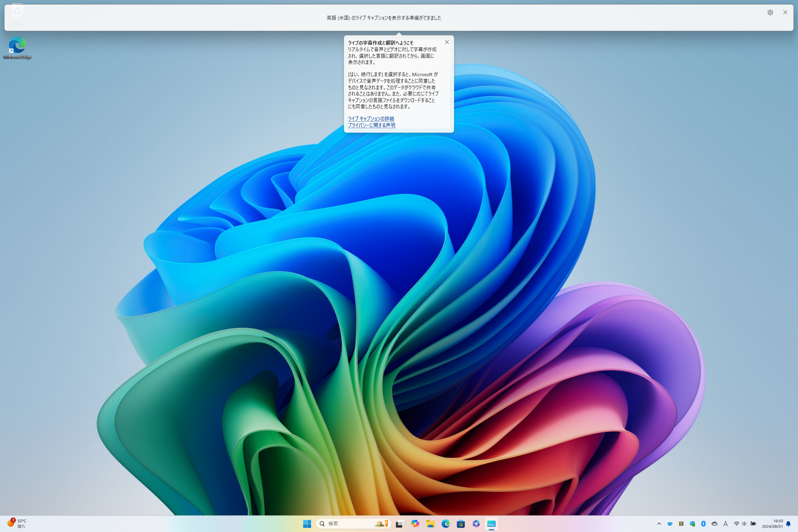Open the プライバシーに関する声明 link

371,125
